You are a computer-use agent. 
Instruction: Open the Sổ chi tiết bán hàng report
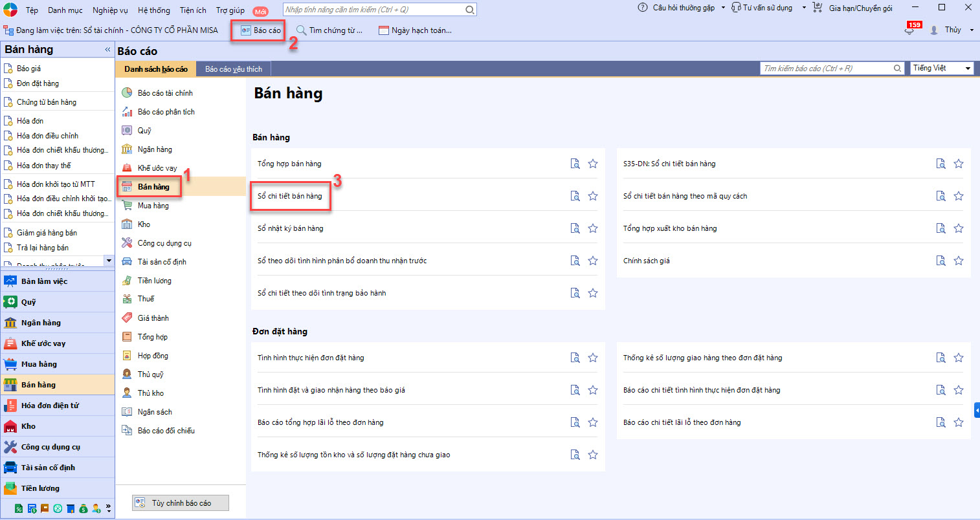[x=289, y=196]
